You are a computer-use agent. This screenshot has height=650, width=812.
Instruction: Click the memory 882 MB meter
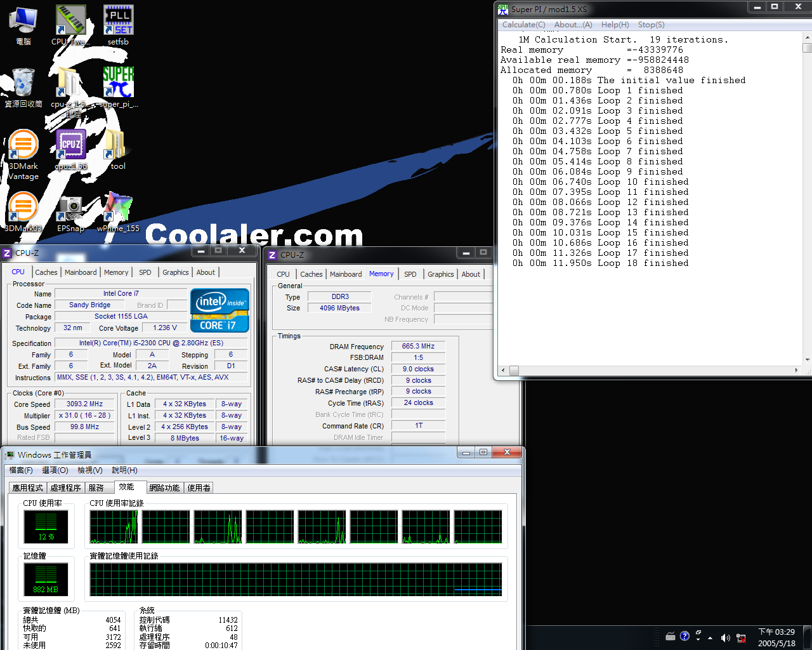click(46, 579)
